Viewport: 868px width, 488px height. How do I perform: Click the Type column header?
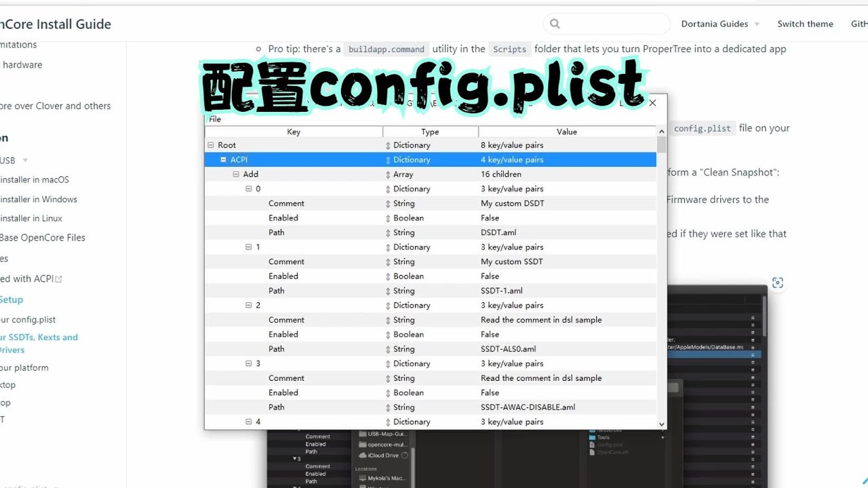431,131
